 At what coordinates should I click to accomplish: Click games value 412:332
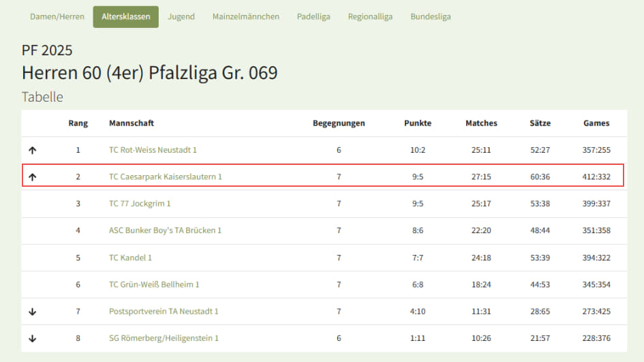coord(596,177)
